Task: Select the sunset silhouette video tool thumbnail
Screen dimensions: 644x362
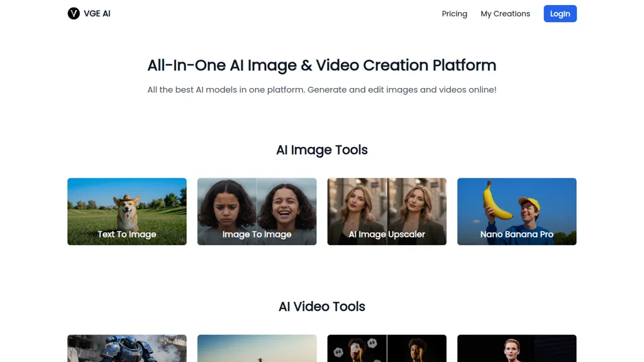Action: pyautogui.click(x=257, y=348)
